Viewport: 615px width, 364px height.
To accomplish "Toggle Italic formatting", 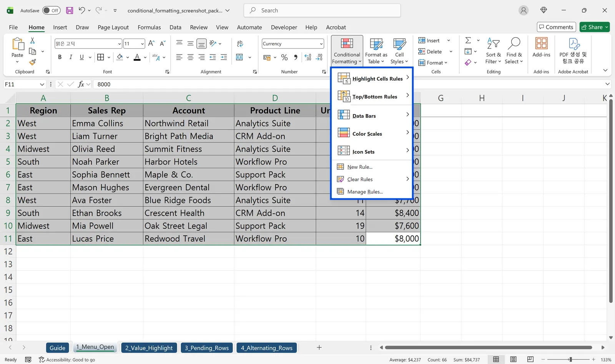I will [71, 57].
